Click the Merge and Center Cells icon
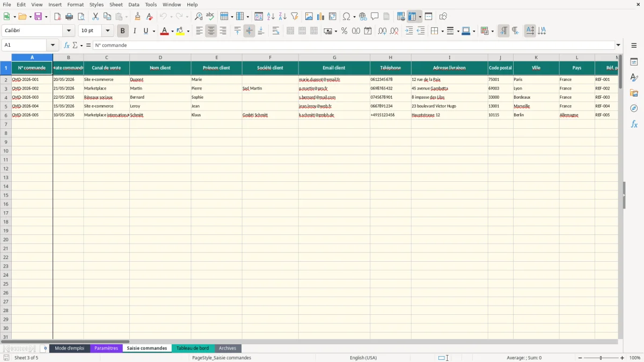This screenshot has height=362, width=644. [x=290, y=31]
